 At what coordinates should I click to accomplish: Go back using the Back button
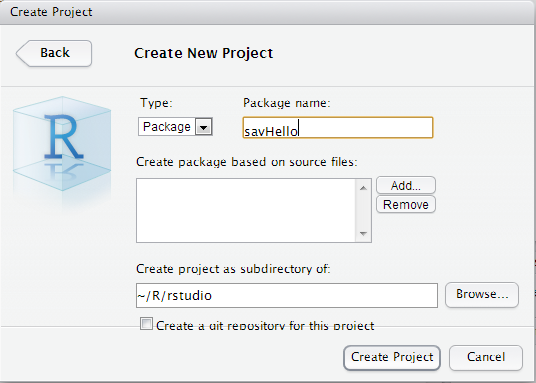(54, 53)
